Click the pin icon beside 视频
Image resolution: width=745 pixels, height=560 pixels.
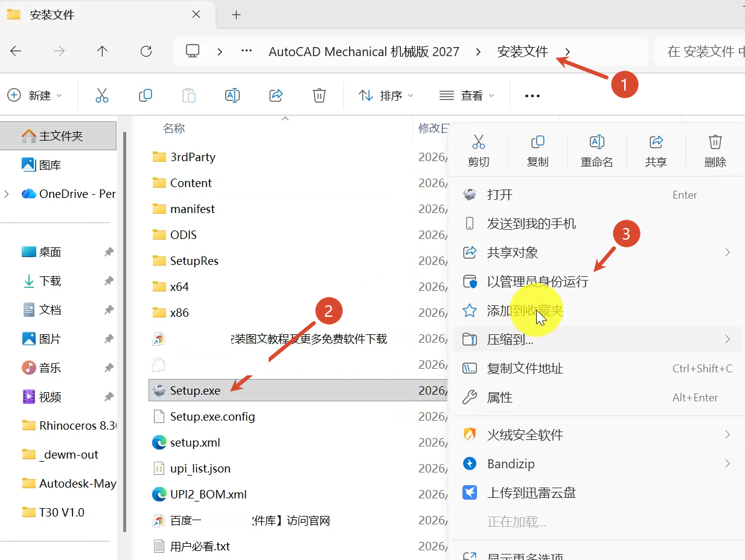point(109,397)
